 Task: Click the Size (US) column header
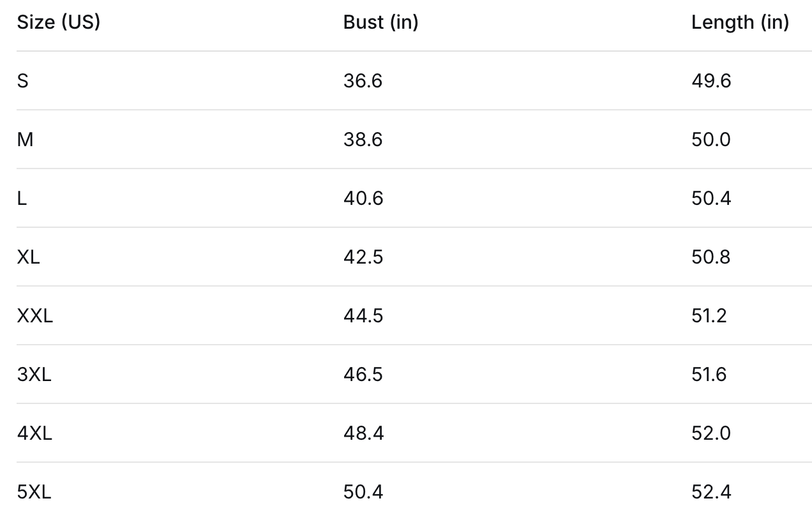(x=58, y=22)
